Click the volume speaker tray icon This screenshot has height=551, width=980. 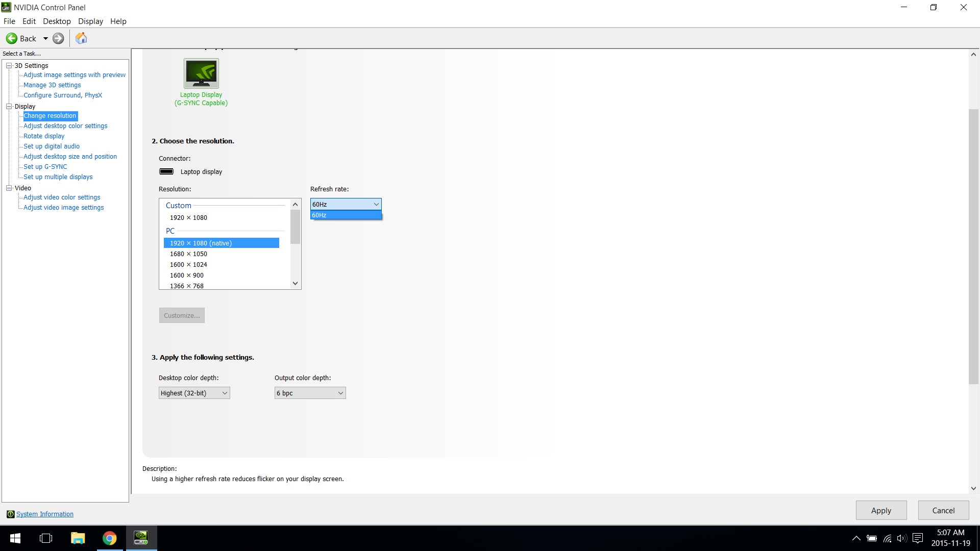click(902, 538)
